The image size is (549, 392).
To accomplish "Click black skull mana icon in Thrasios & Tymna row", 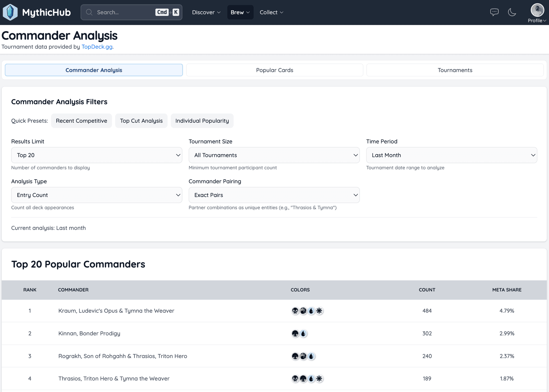I will pos(295,379).
